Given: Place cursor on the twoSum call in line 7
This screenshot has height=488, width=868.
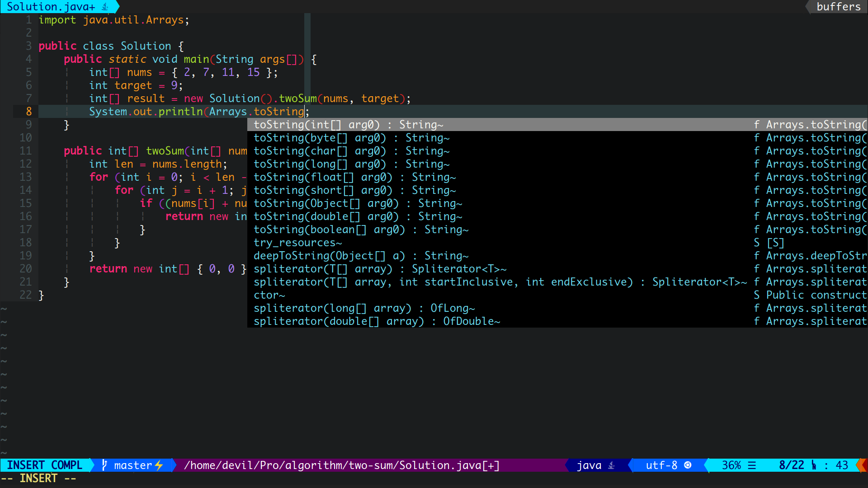Looking at the screenshot, I should (297, 99).
